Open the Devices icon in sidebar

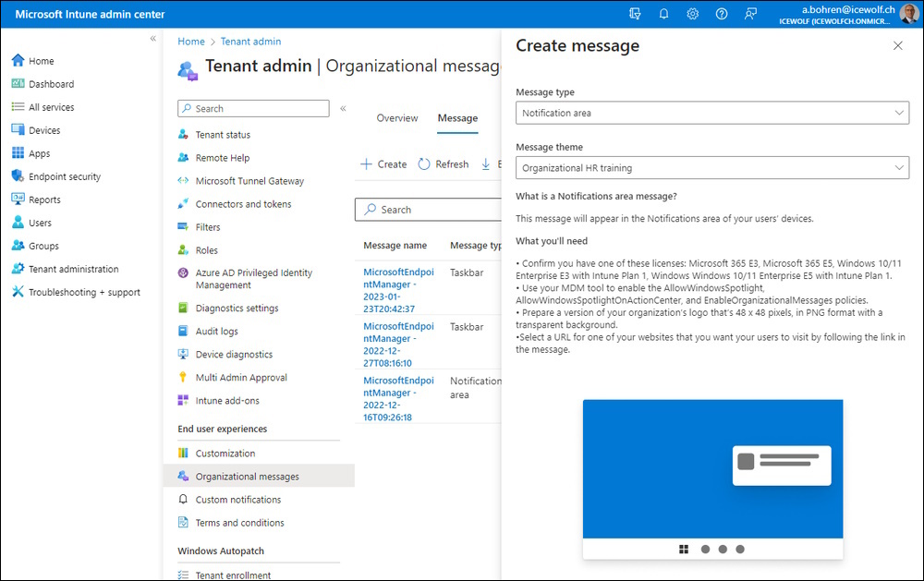tap(18, 129)
